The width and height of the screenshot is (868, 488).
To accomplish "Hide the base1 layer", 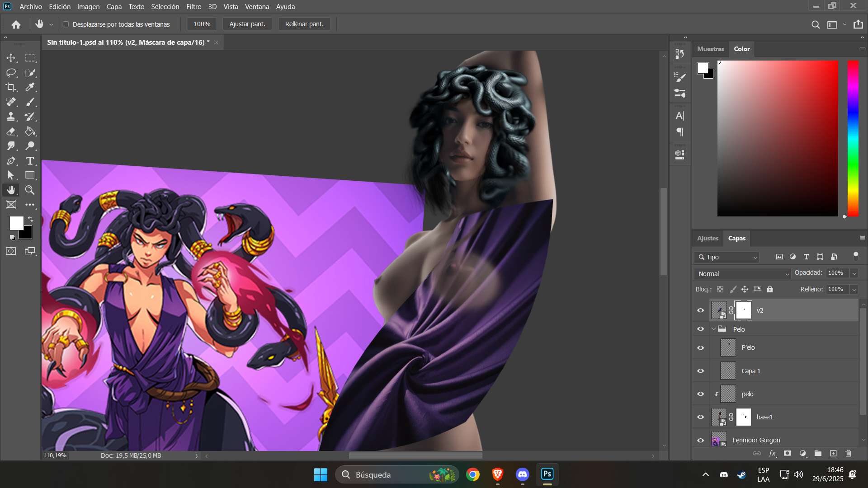I will point(701,417).
